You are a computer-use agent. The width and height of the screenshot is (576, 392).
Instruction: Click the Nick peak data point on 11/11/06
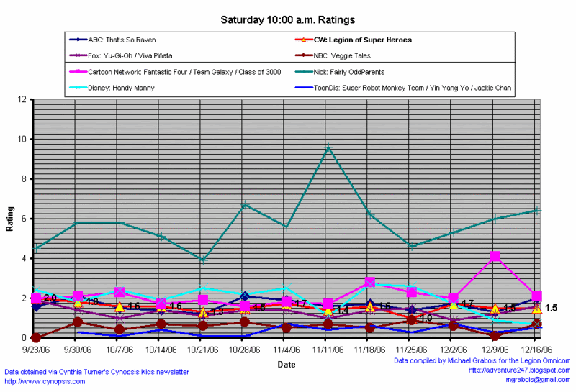328,148
